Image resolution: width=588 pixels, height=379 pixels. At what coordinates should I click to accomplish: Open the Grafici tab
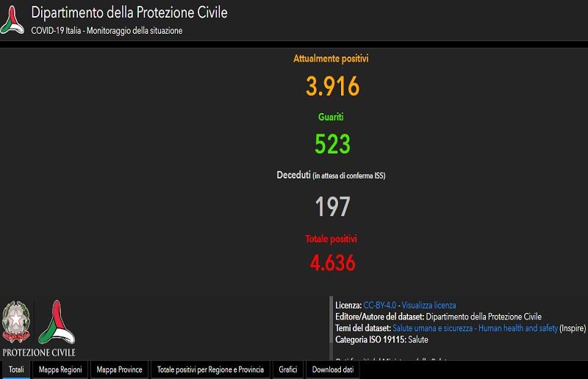(287, 369)
